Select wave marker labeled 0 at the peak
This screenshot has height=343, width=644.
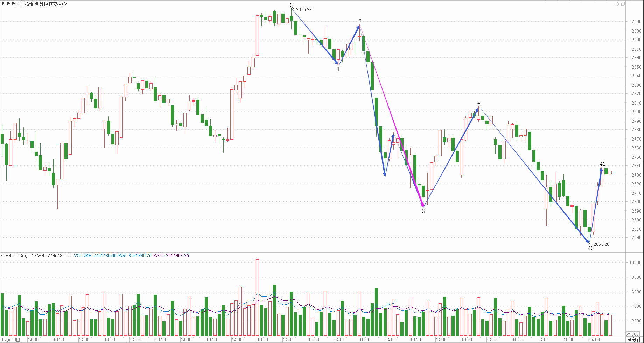291,5
